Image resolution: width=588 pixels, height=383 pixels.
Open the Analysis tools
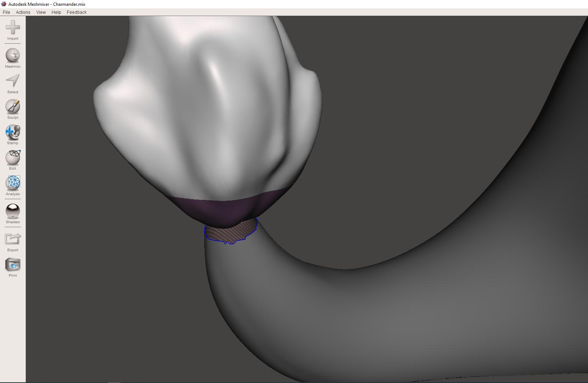[13, 186]
